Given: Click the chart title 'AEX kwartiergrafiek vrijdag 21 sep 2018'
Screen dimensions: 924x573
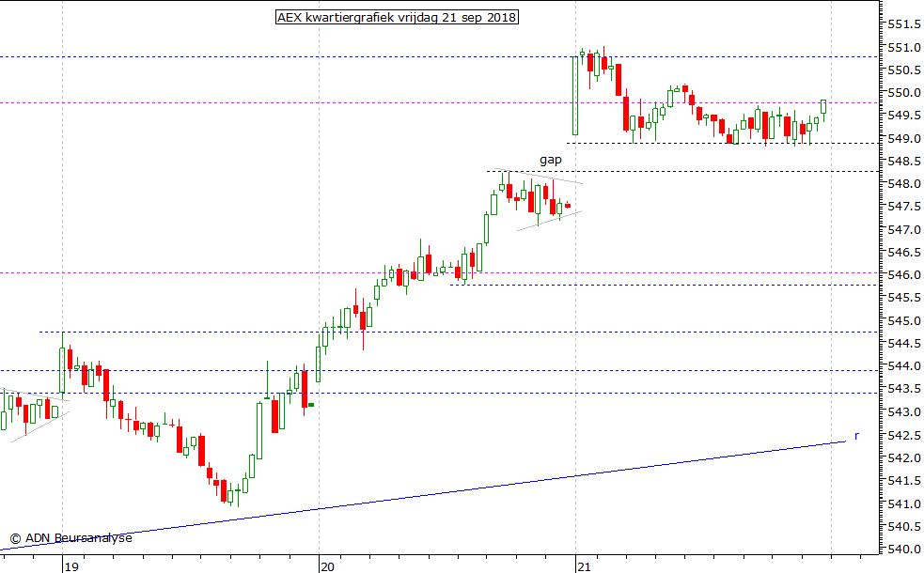Looking at the screenshot, I should 397,18.
